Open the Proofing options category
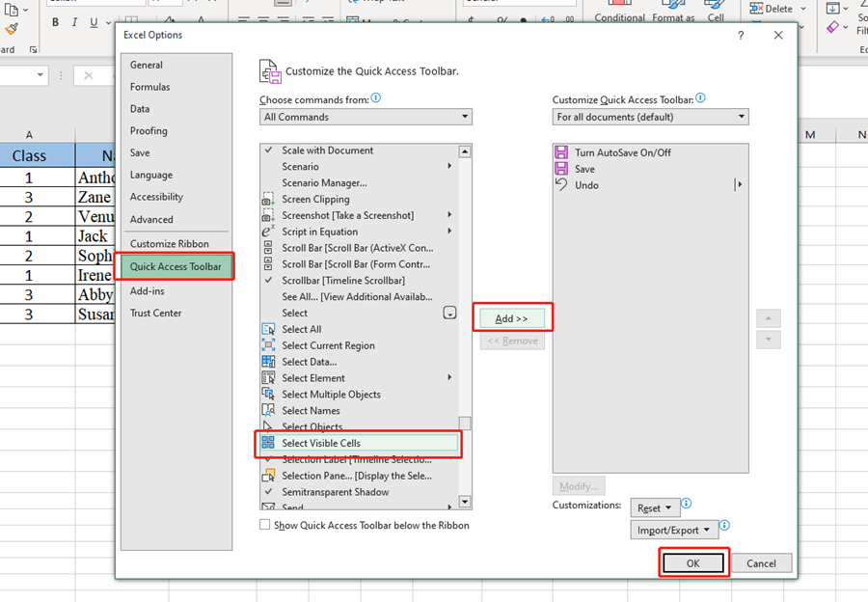Screen dimensions: 868x602 149,130
